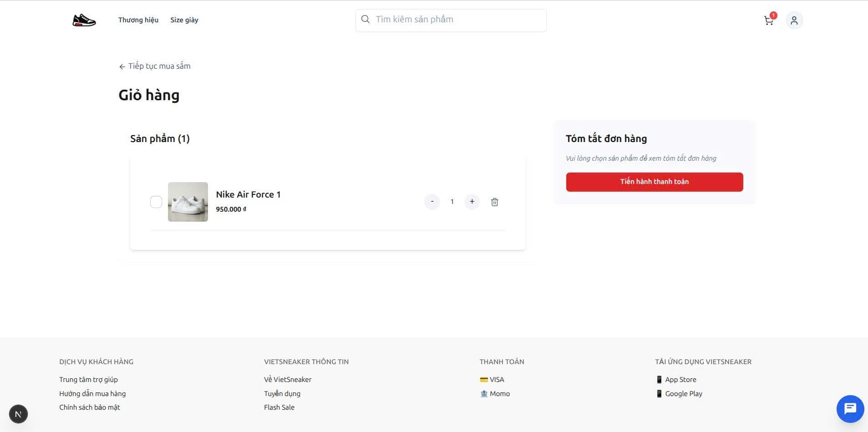Click the Sản phẩm (1) heading
Image resolution: width=868 pixels, height=432 pixels.
(x=160, y=139)
